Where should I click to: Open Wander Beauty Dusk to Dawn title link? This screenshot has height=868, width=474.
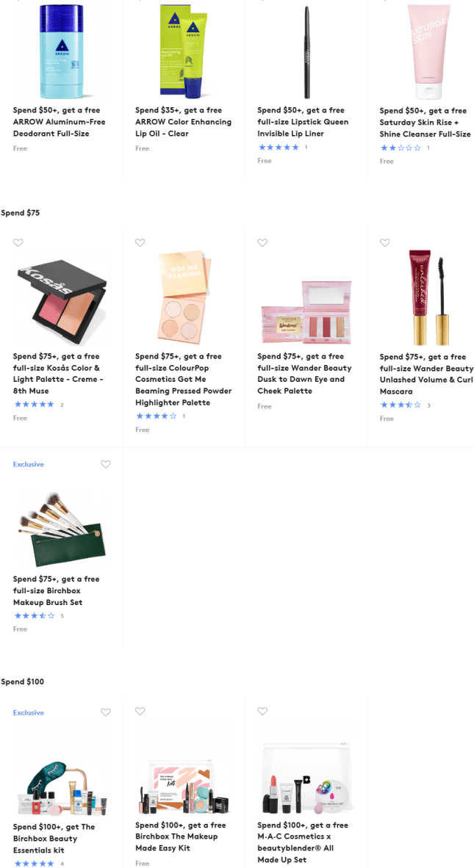(304, 374)
